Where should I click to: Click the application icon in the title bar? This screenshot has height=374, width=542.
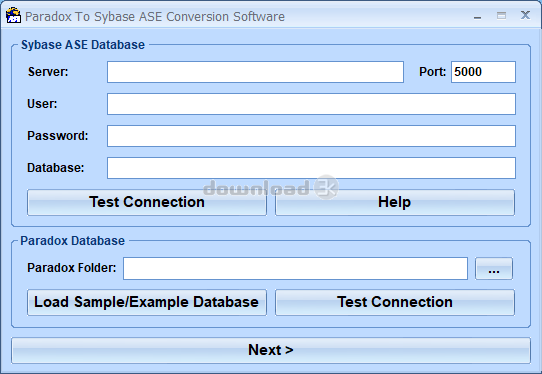[13, 16]
